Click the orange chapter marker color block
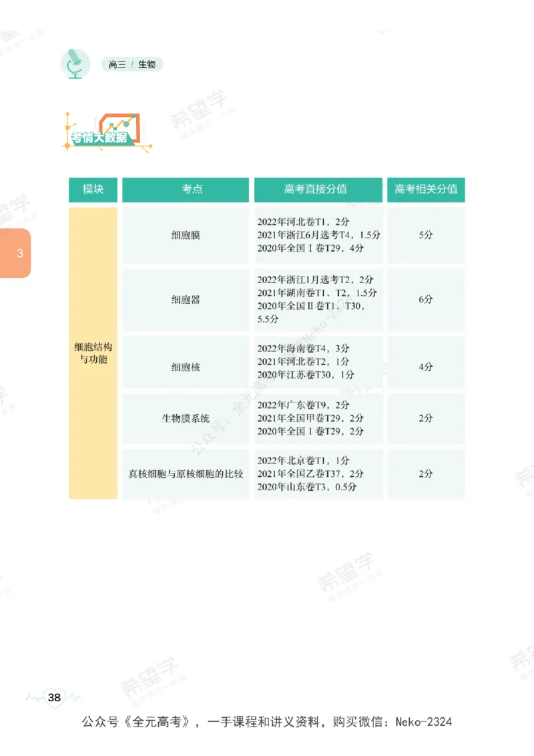534x756 pixels. [x=15, y=252]
